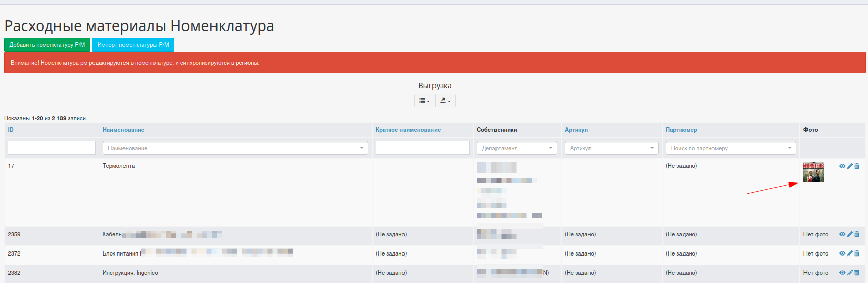Click the edit pencil icon for row 17
868x283 pixels.
(850, 166)
